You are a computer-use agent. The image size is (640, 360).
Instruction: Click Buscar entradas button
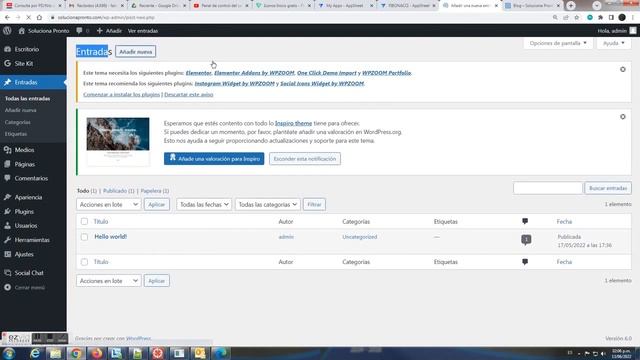pyautogui.click(x=608, y=188)
